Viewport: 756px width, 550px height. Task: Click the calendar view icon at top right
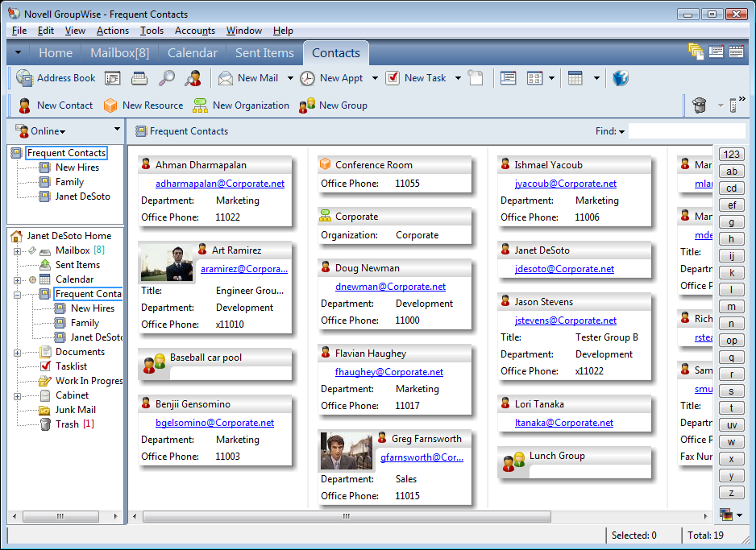pyautogui.click(x=736, y=51)
